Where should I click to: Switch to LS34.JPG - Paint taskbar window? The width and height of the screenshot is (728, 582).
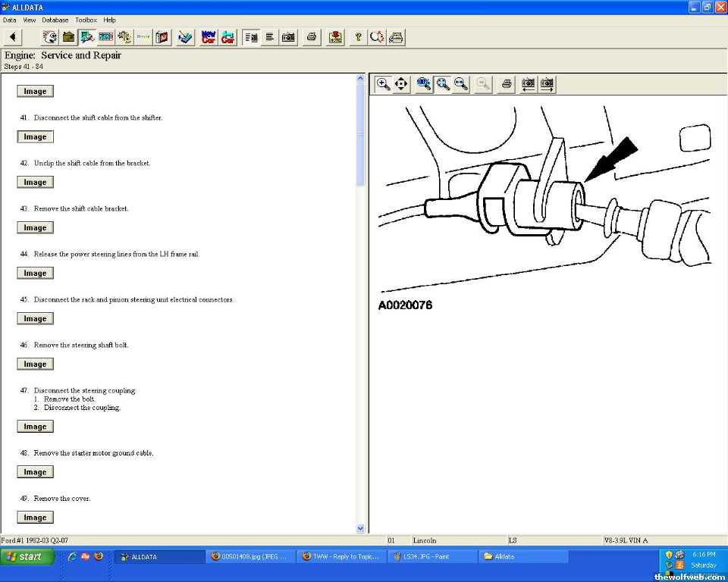point(432,557)
